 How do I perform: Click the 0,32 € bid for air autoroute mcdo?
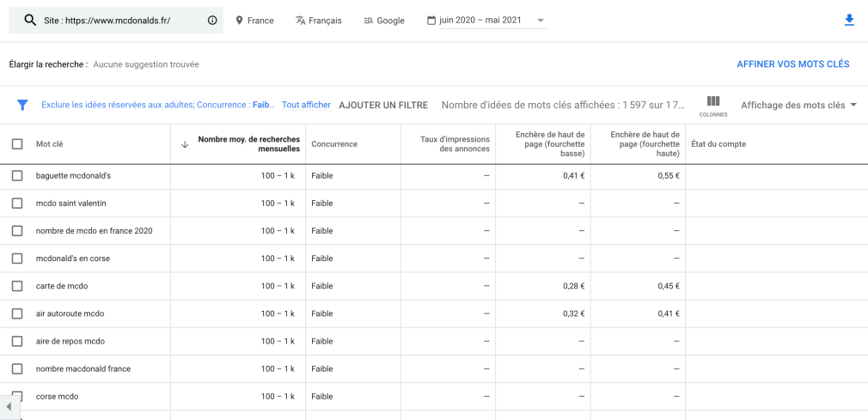coord(573,313)
